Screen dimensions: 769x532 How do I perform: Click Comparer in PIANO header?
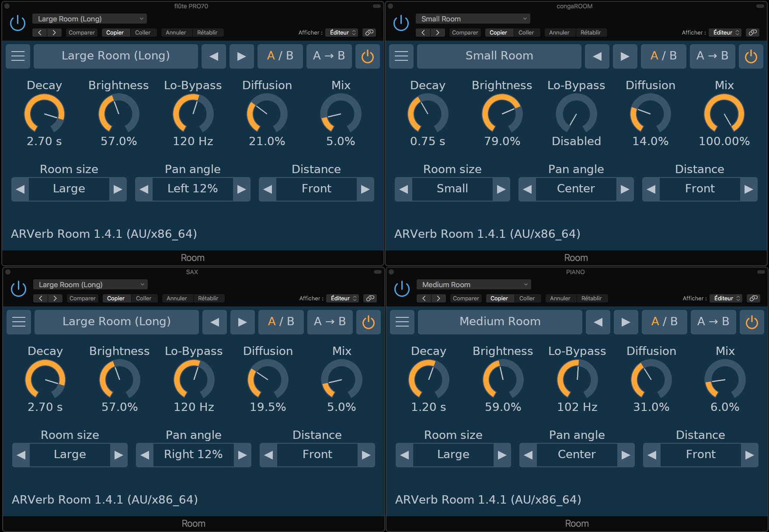(466, 298)
